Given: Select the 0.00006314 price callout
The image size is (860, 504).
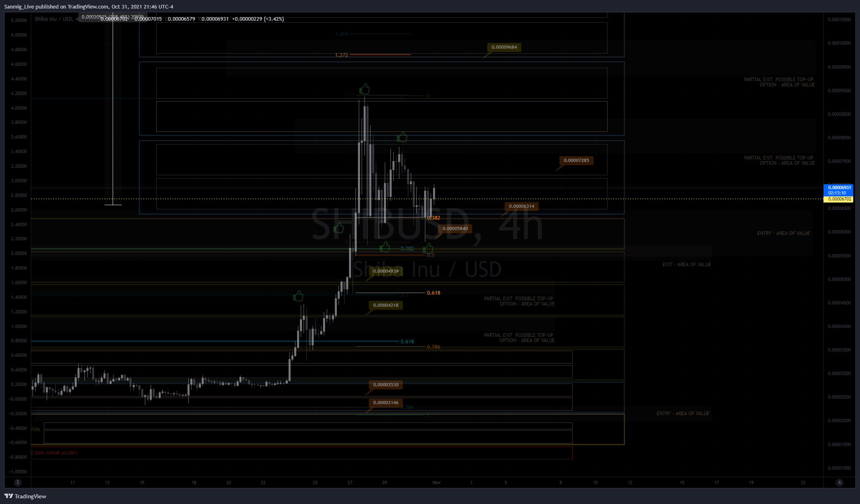Looking at the screenshot, I should (522, 206).
